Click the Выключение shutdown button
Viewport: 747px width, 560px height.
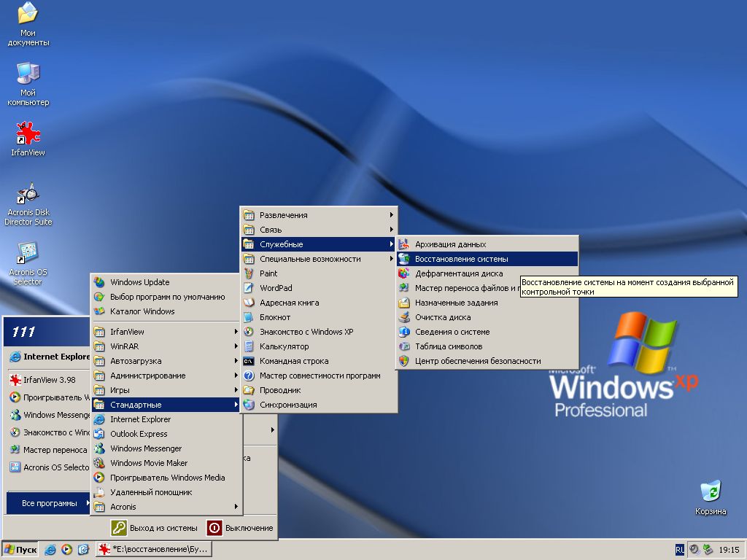pos(241,528)
